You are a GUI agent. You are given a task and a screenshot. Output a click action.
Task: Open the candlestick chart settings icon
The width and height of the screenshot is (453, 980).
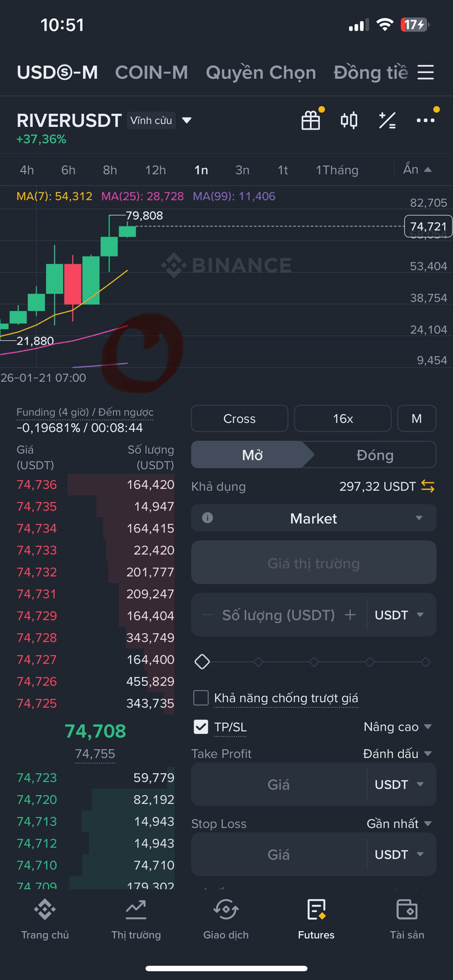(349, 120)
